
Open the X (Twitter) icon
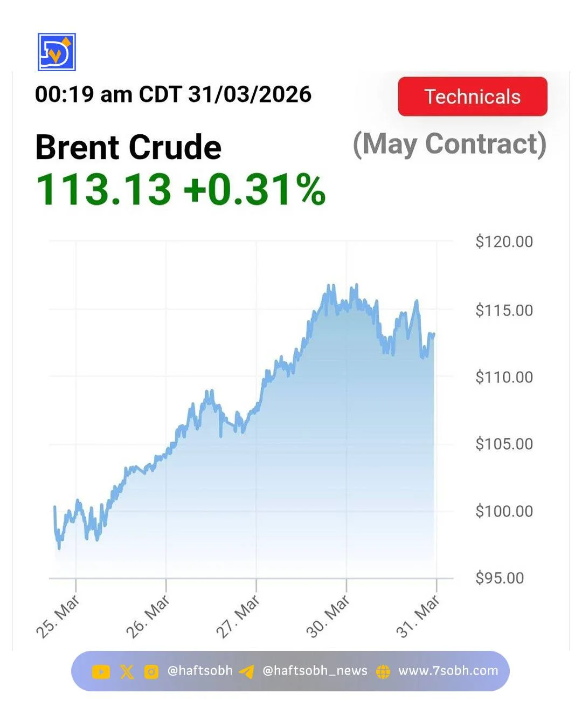127,671
